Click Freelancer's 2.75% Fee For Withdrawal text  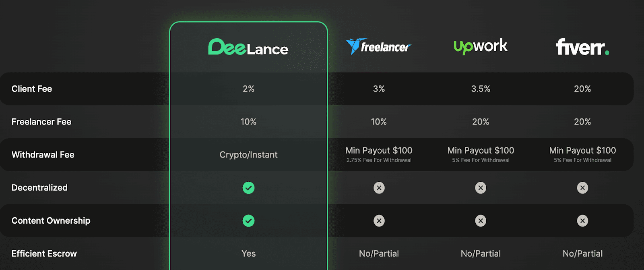tap(379, 160)
